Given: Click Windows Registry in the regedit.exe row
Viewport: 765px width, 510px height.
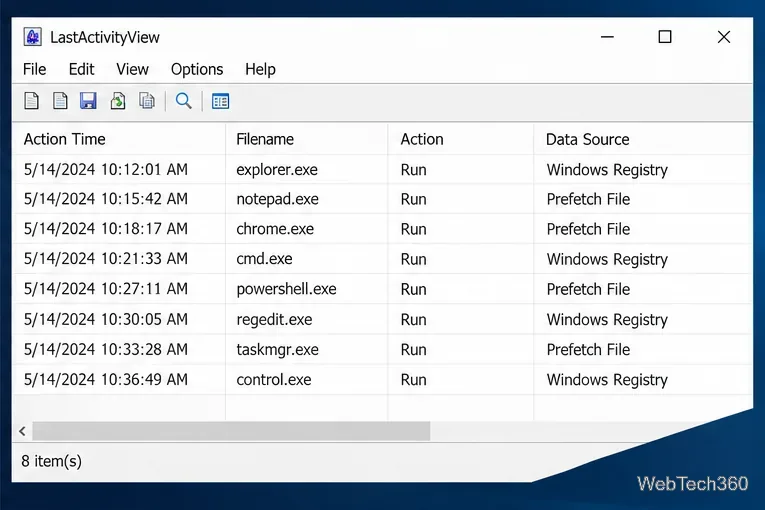Looking at the screenshot, I should pos(607,320).
